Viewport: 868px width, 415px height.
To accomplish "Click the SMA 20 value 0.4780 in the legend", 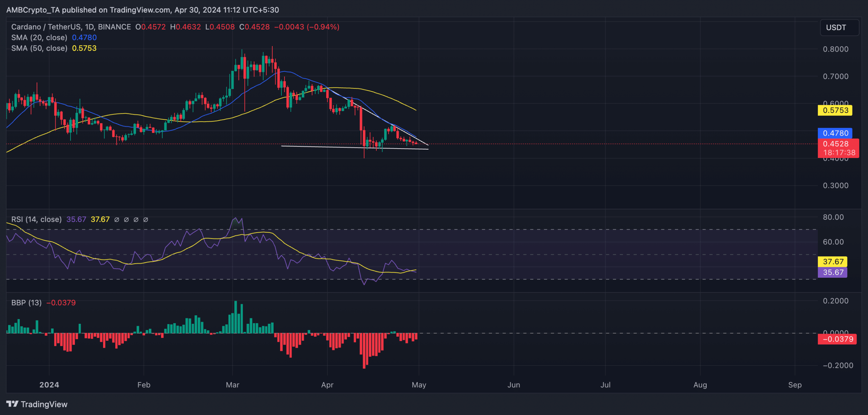I will tap(84, 38).
